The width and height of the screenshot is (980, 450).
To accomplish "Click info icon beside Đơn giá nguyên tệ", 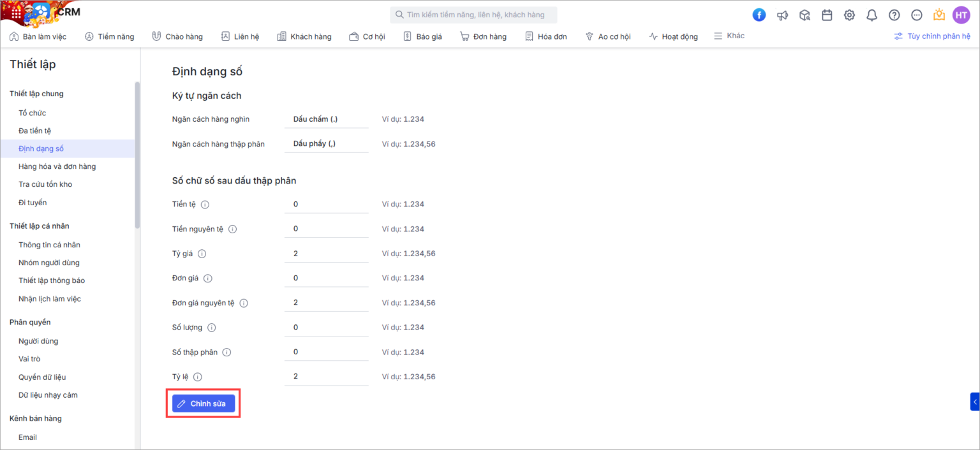I will pyautogui.click(x=244, y=303).
